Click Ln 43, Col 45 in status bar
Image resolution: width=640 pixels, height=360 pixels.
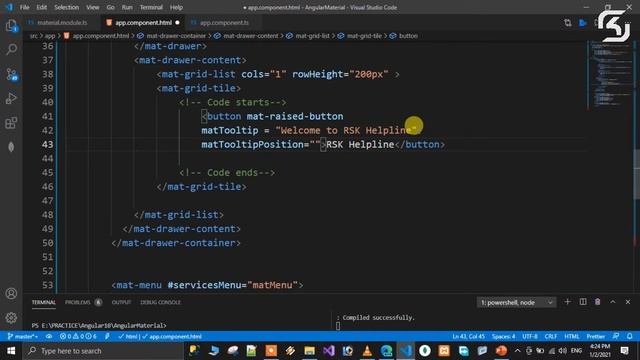(468, 336)
